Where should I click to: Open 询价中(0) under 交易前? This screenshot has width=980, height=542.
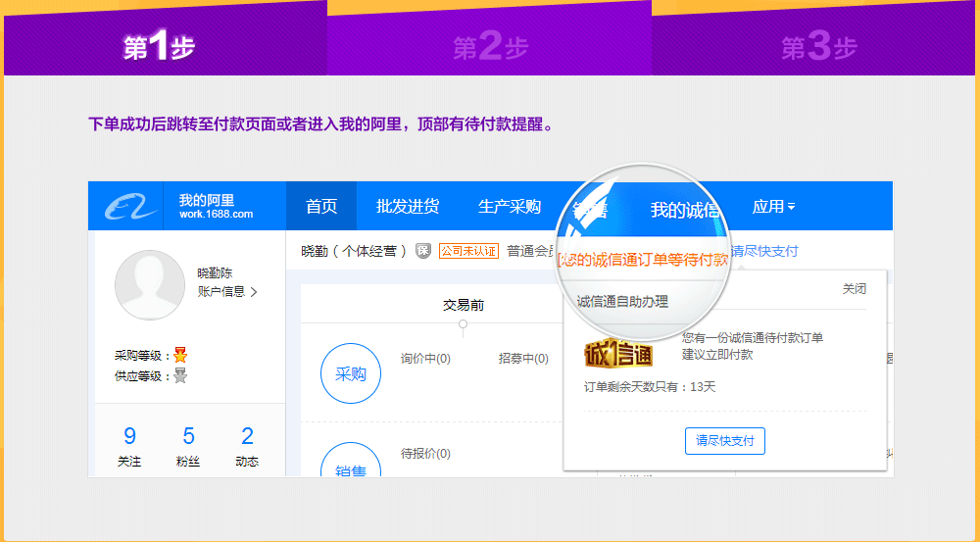[x=425, y=359]
